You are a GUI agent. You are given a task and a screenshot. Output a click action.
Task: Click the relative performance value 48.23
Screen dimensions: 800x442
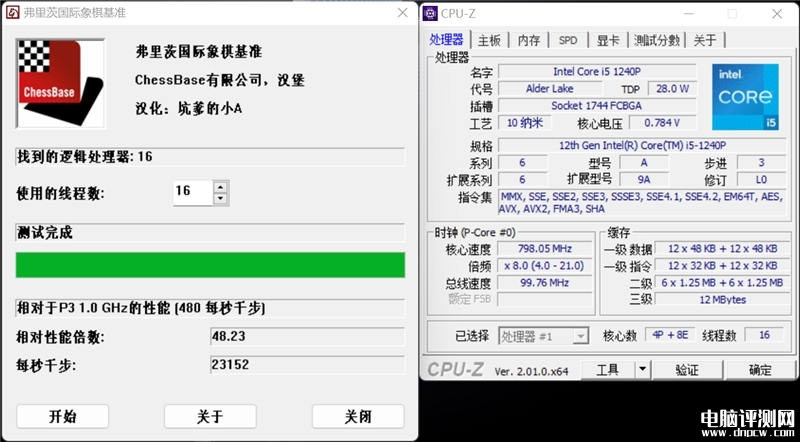308,336
